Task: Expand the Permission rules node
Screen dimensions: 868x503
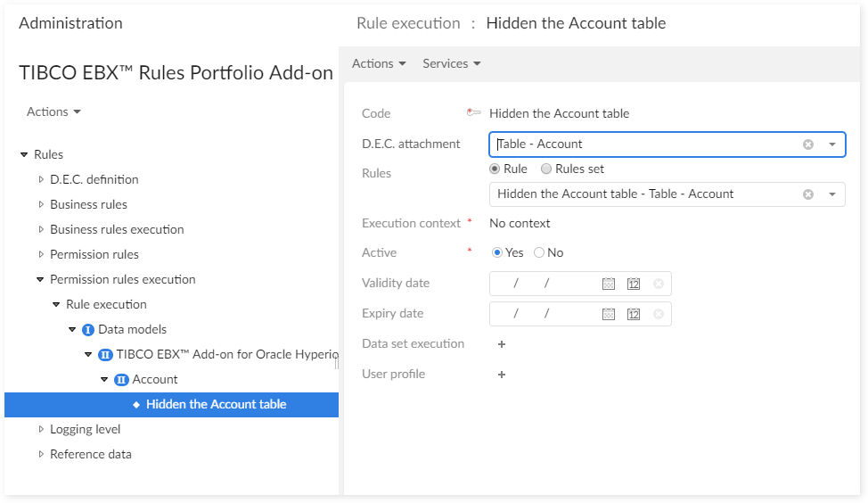Action: pos(40,254)
